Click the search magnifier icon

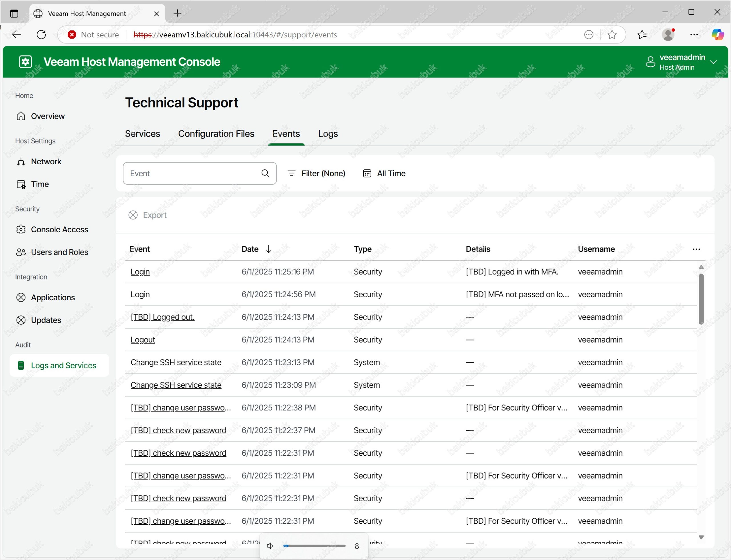[x=265, y=173]
